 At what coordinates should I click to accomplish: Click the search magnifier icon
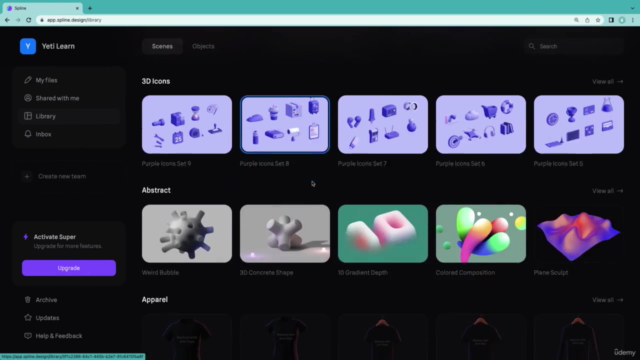tap(531, 46)
